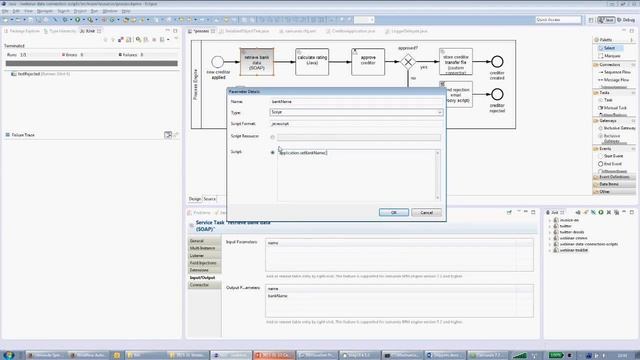The image size is (640, 360).
Task: Open the Java perspective
Action: (607, 20)
